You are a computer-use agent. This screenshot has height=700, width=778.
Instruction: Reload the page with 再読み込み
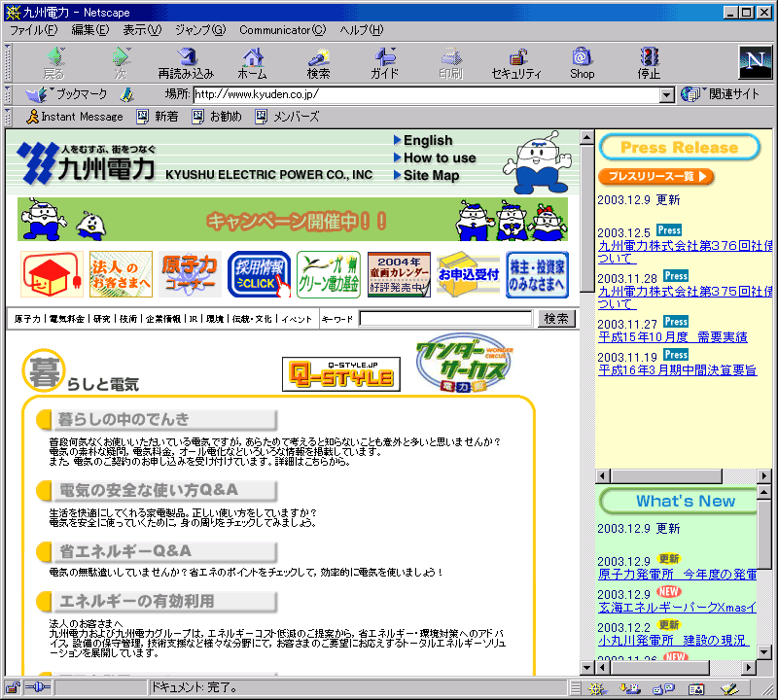pos(186,63)
